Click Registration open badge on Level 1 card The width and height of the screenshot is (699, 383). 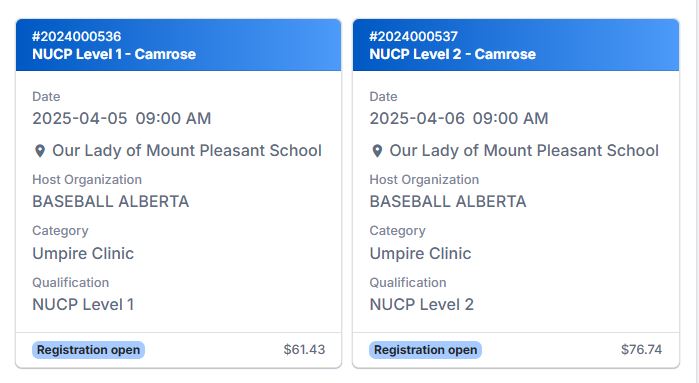pyautogui.click(x=88, y=350)
